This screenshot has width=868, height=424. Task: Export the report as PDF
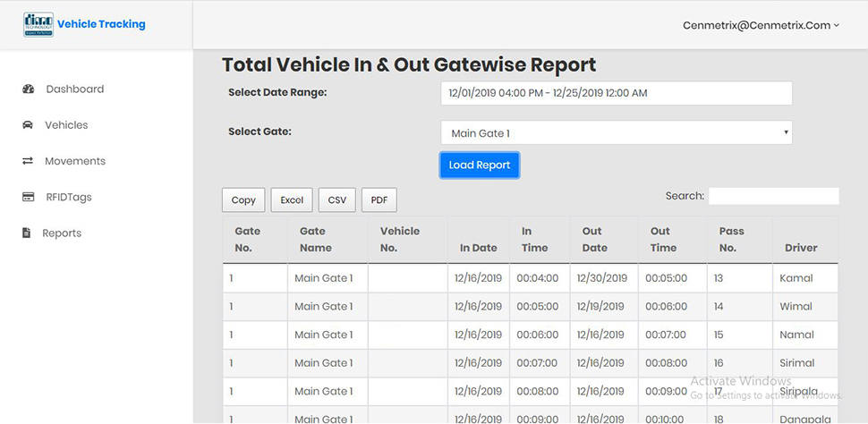(379, 199)
